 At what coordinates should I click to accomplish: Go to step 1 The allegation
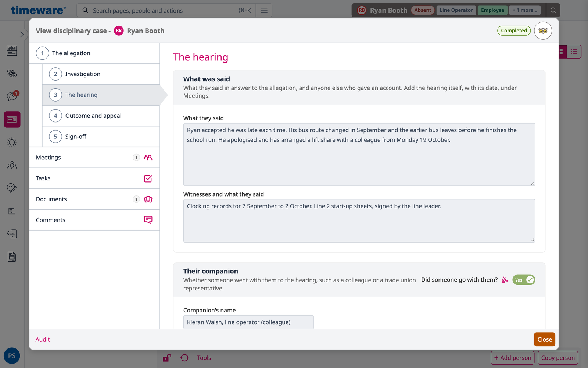[94, 53]
